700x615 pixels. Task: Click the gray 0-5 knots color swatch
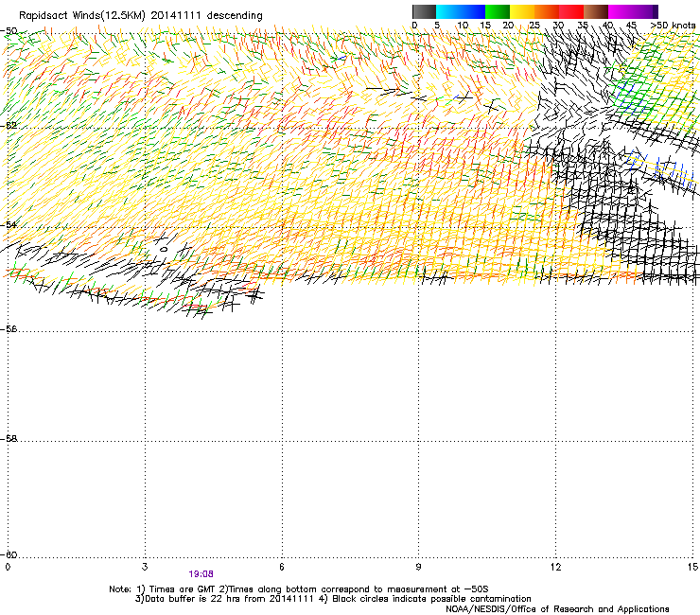(x=424, y=11)
